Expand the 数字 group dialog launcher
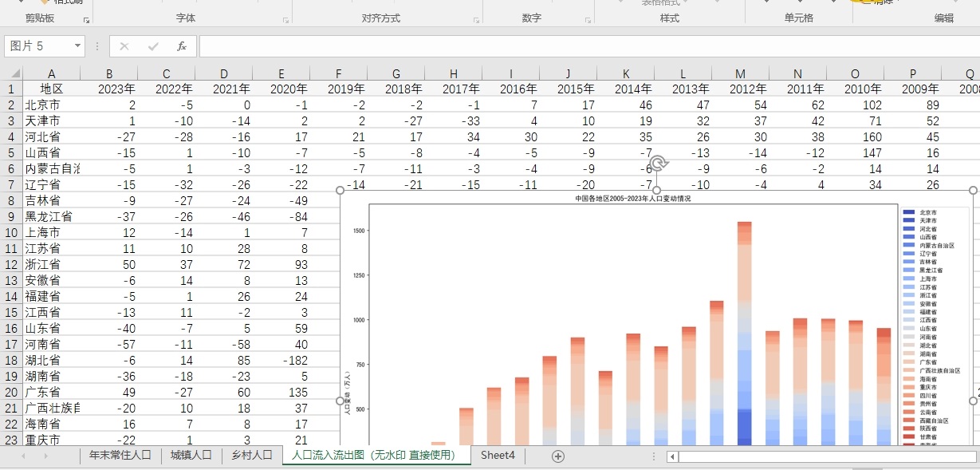 tap(588, 20)
